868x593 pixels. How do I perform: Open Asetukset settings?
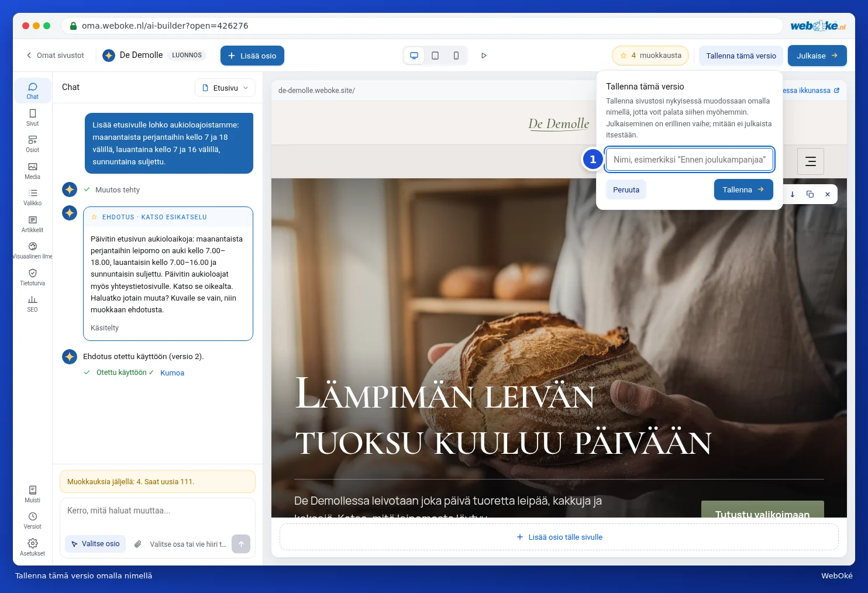(x=33, y=547)
